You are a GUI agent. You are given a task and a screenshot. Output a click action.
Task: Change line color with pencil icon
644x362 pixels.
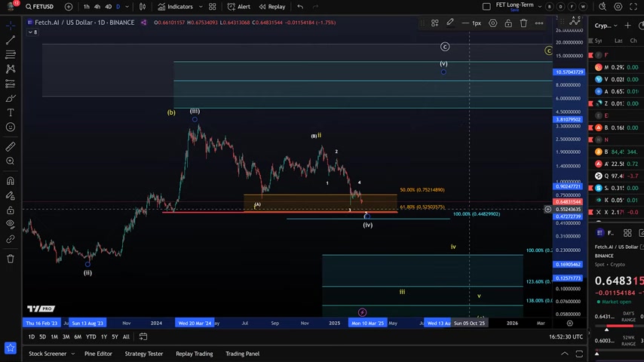point(450,23)
